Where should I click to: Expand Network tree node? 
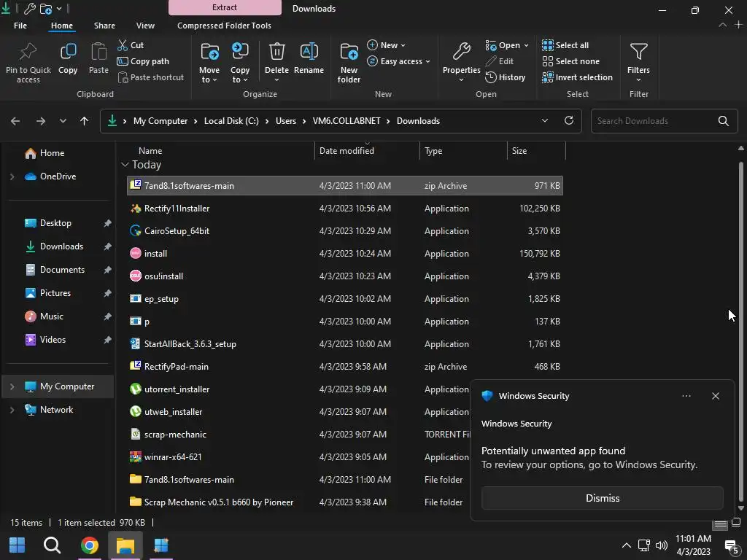pos(12,410)
